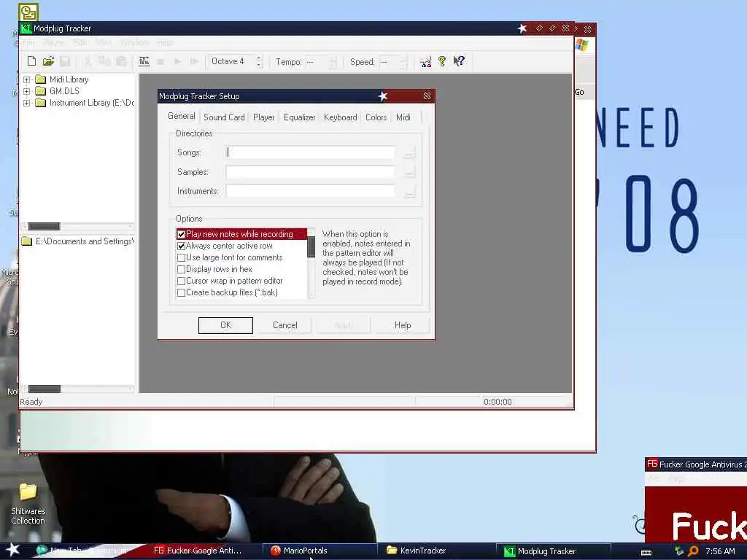The image size is (747, 560).
Task: Close the Modplug Tracker Setup dialog
Action: click(x=427, y=96)
